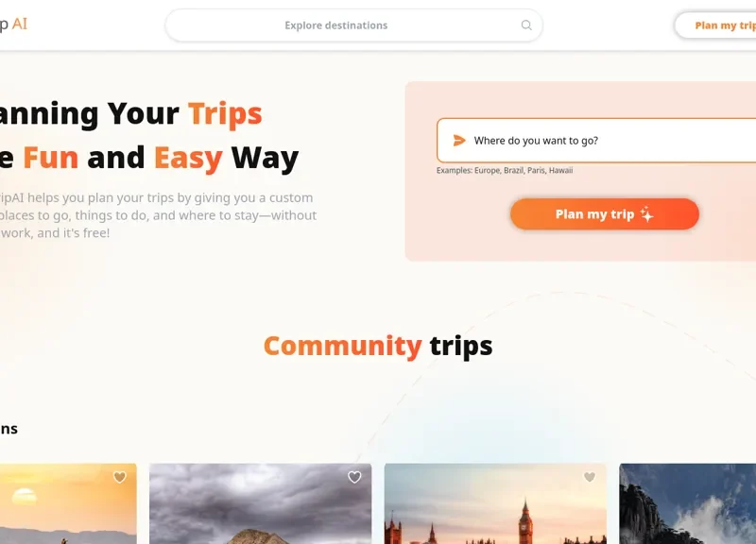This screenshot has width=756, height=544.
Task: Open the Explore destinations search bar
Action: click(355, 25)
